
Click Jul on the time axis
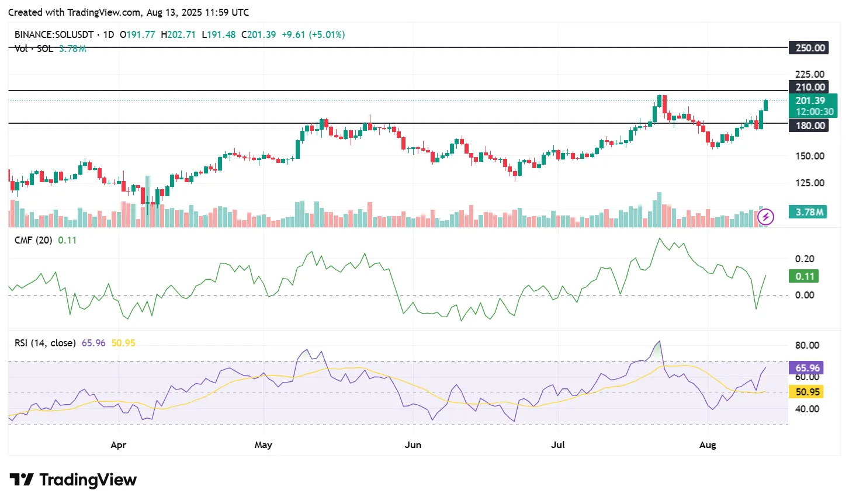(558, 444)
